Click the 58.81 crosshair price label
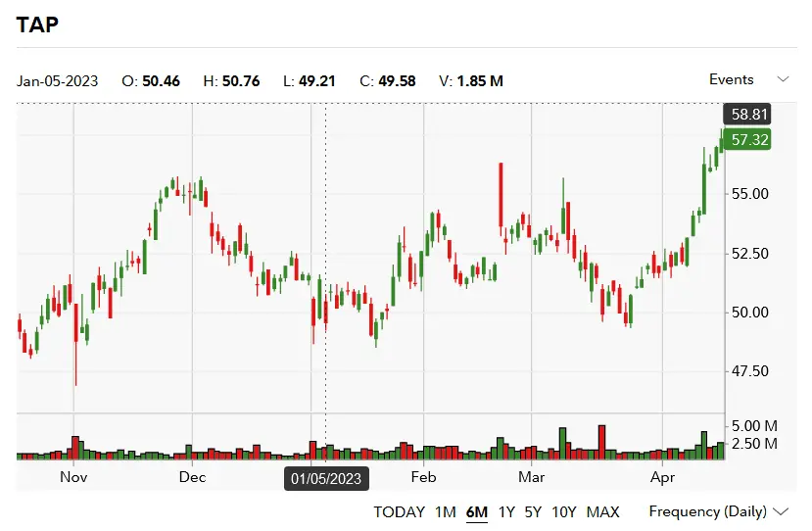The width and height of the screenshot is (812, 531). point(747,114)
